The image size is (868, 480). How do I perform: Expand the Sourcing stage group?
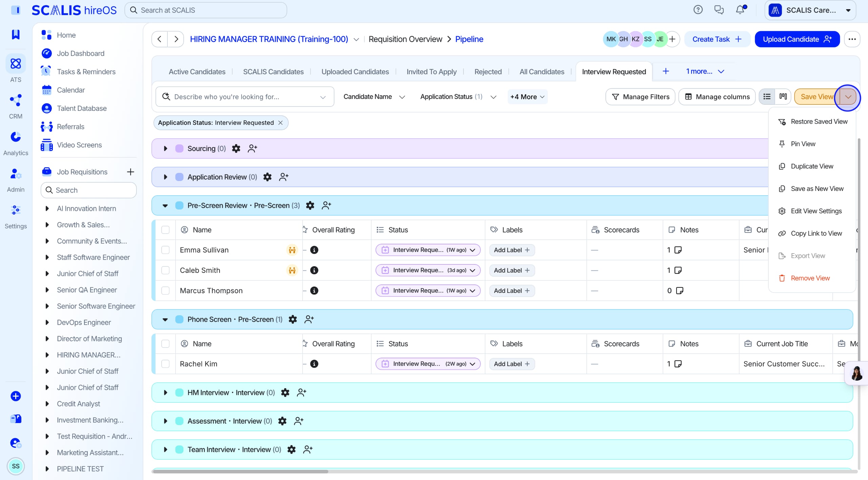click(165, 148)
